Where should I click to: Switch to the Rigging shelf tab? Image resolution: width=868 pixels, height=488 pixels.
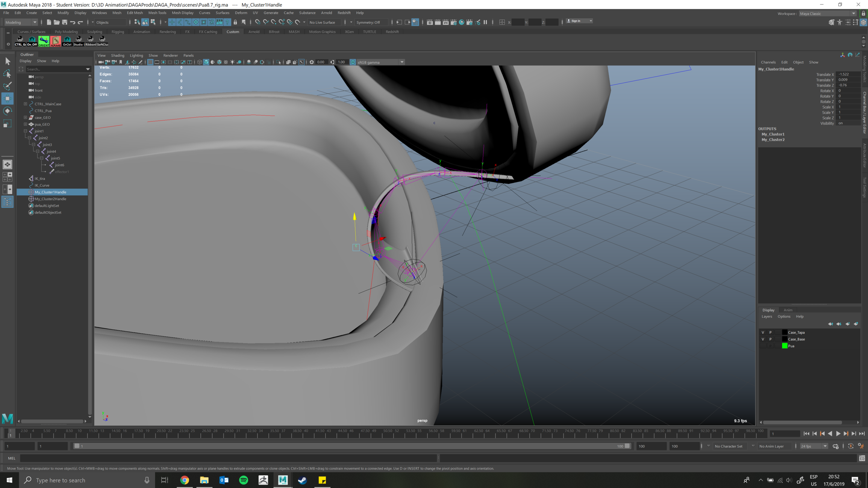[x=118, y=32]
